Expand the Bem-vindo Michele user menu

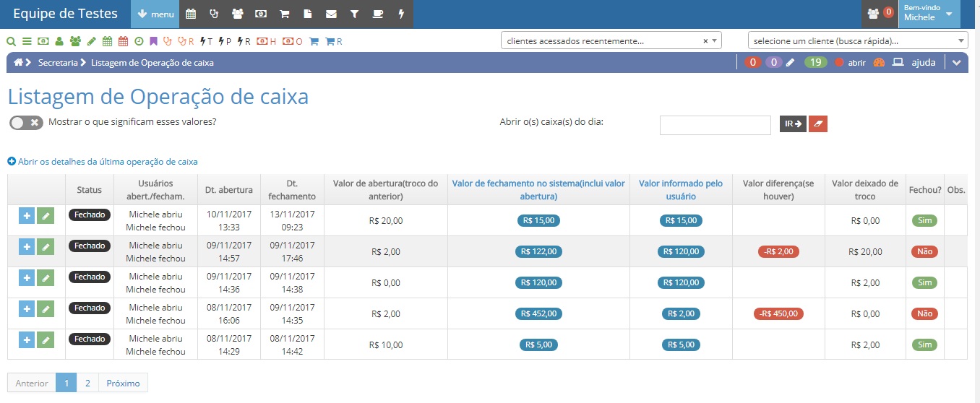(x=929, y=14)
